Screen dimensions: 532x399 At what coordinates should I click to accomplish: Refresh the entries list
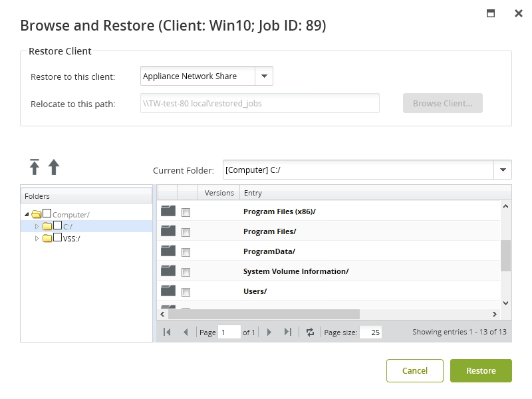click(x=310, y=332)
